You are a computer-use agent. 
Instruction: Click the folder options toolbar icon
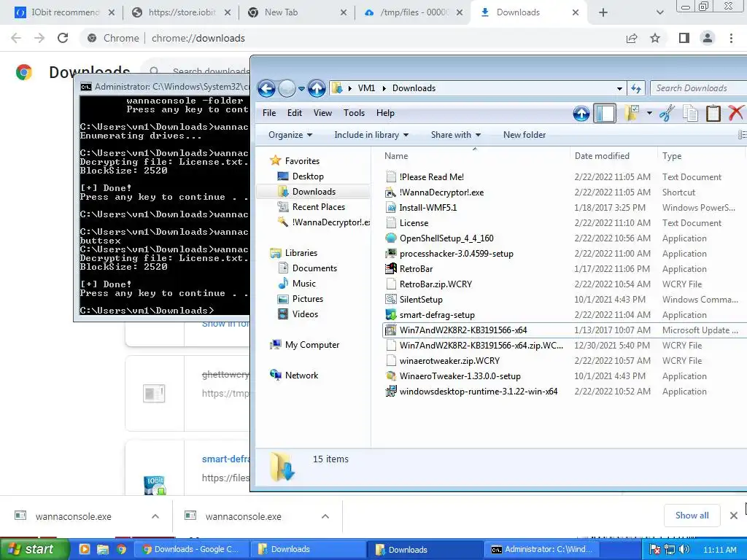[631, 113]
